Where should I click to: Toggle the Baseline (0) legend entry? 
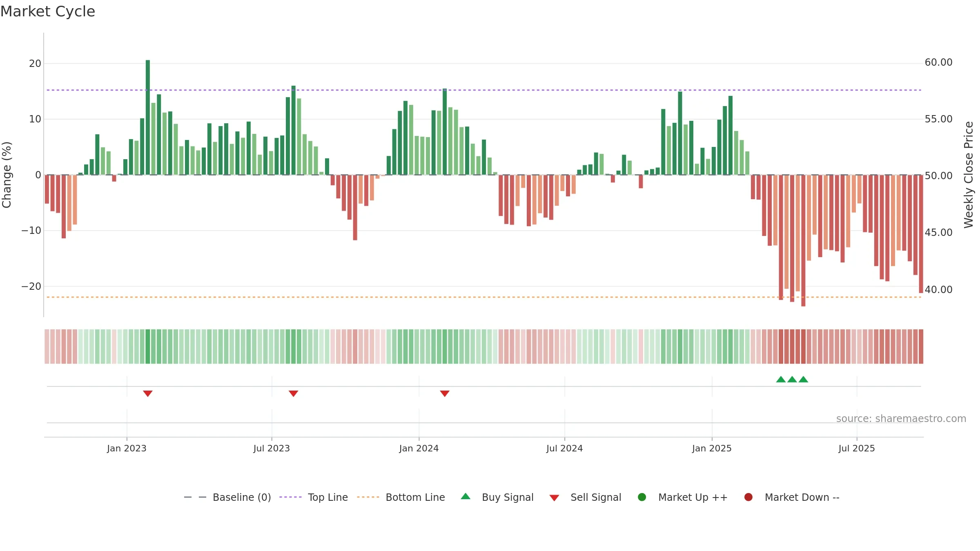tap(227, 497)
